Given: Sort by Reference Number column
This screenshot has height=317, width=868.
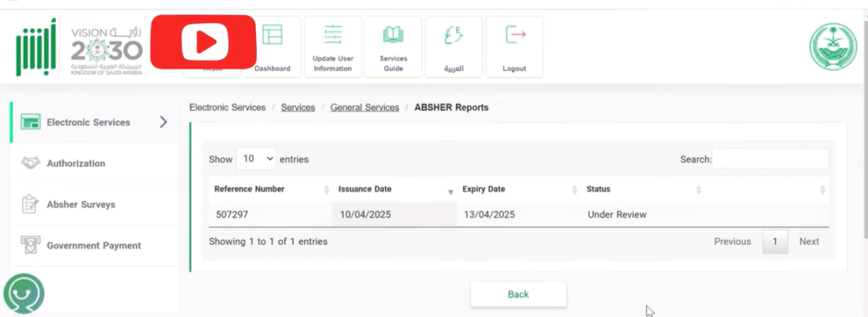Looking at the screenshot, I should coord(270,189).
